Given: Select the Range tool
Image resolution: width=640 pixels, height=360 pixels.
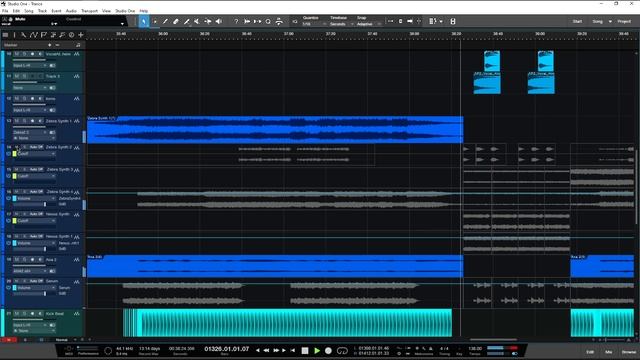Looking at the screenshot, I should (155, 22).
